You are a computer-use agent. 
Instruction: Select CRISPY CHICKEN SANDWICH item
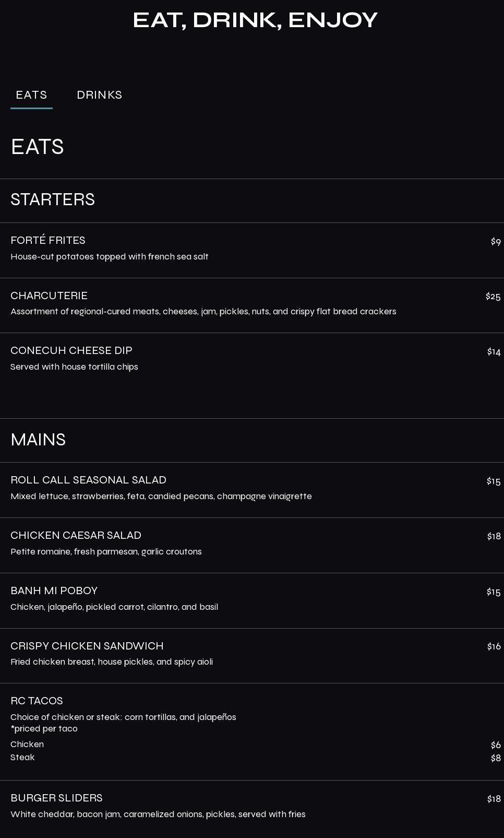click(x=87, y=646)
